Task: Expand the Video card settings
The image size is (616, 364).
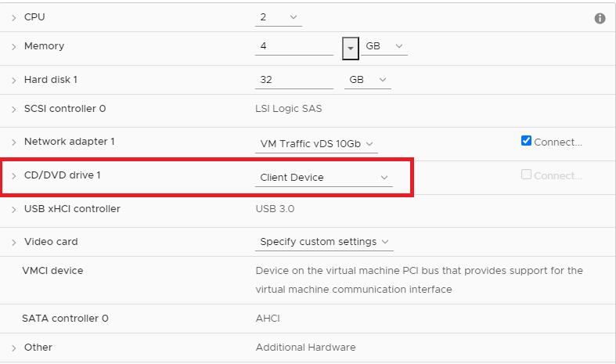Action: point(14,243)
